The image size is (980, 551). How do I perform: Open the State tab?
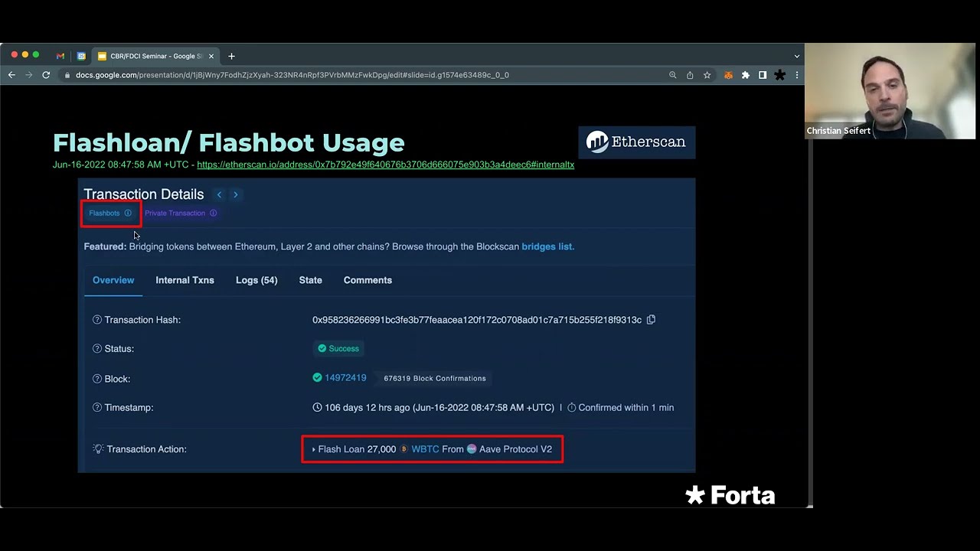pos(310,280)
